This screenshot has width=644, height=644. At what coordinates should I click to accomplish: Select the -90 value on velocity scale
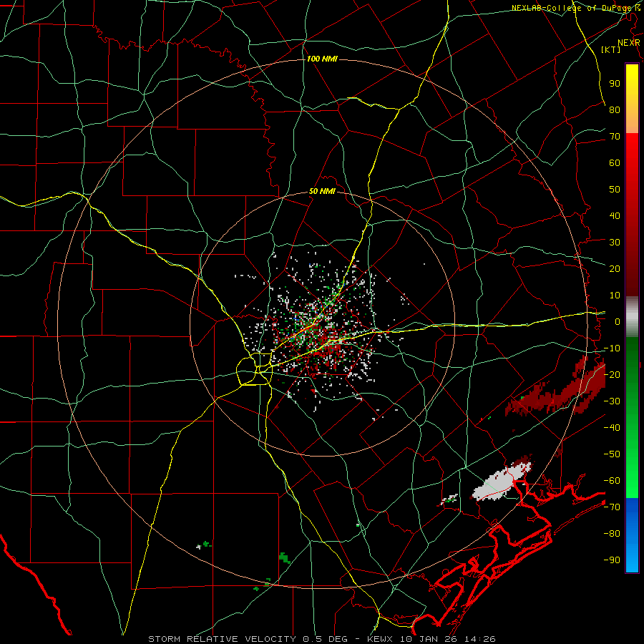612,560
